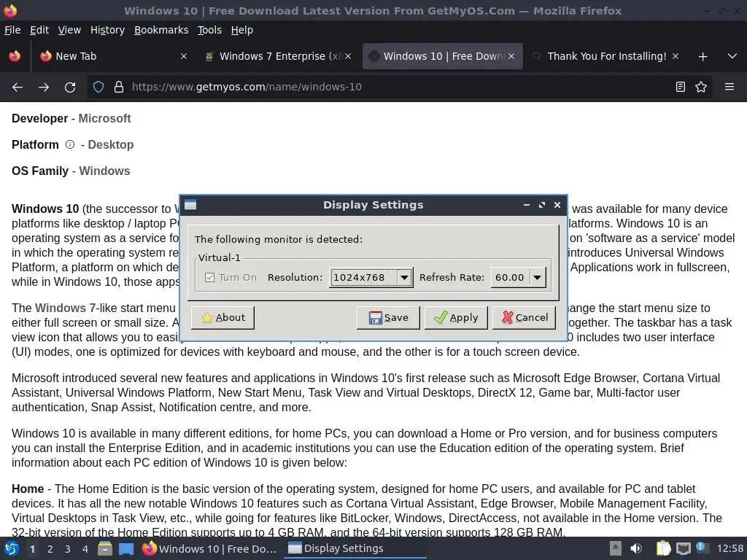The height and width of the screenshot is (560, 747).
Task: Switch to the New Tab tab
Action: pyautogui.click(x=113, y=56)
